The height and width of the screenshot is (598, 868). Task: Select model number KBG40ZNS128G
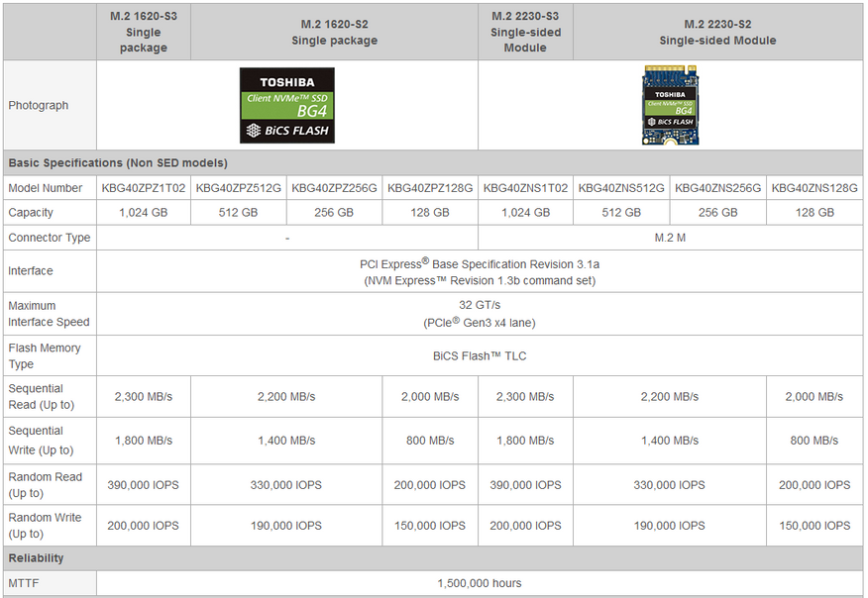point(814,188)
